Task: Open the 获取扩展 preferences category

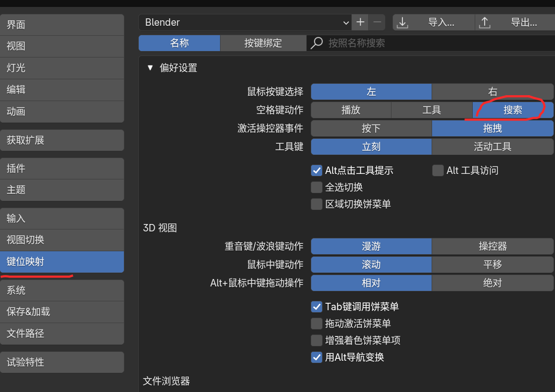Action: 62,140
